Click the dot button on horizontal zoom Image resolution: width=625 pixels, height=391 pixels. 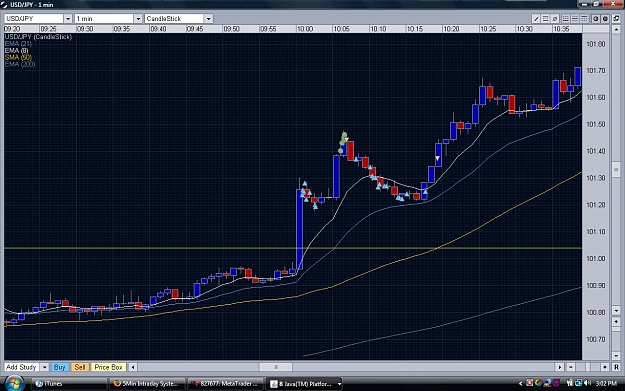click(x=605, y=367)
